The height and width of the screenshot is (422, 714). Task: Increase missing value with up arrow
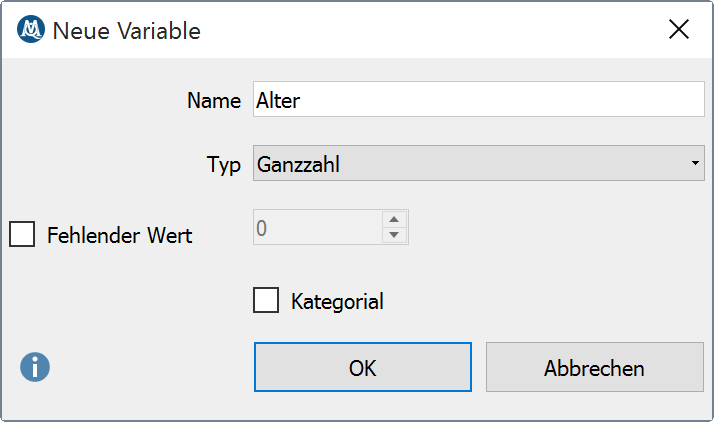394,219
